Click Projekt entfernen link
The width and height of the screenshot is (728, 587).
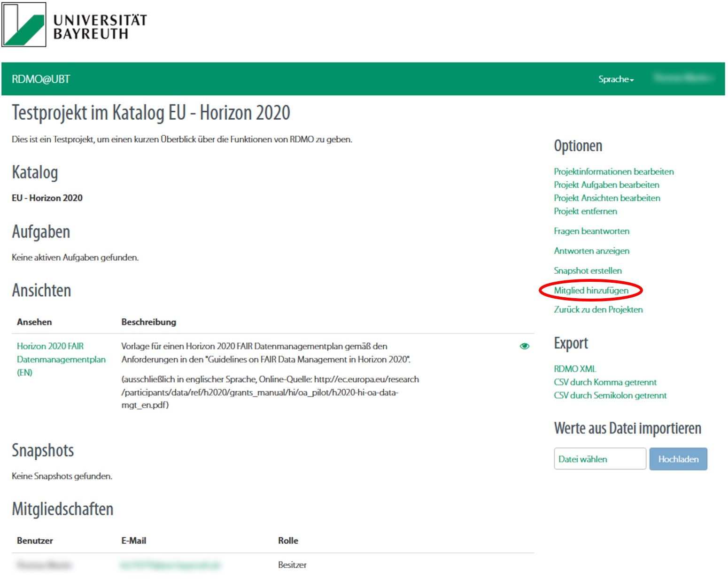click(585, 211)
